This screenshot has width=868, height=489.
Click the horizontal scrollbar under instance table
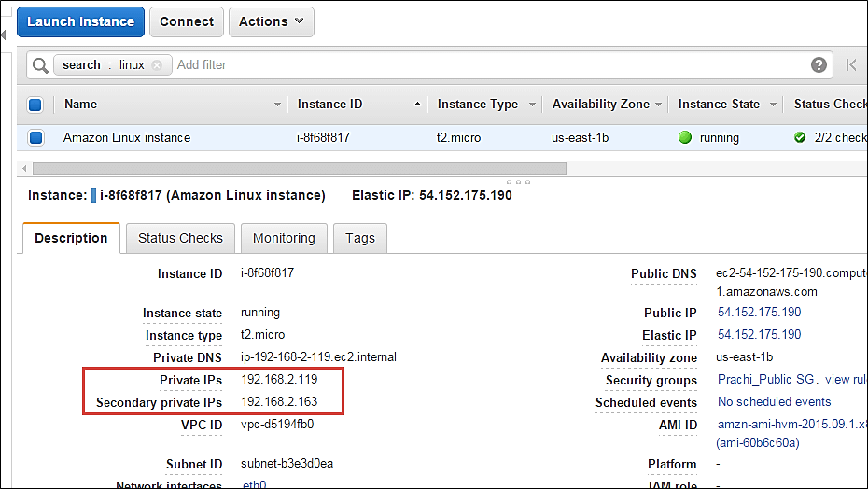pyautogui.click(x=299, y=169)
